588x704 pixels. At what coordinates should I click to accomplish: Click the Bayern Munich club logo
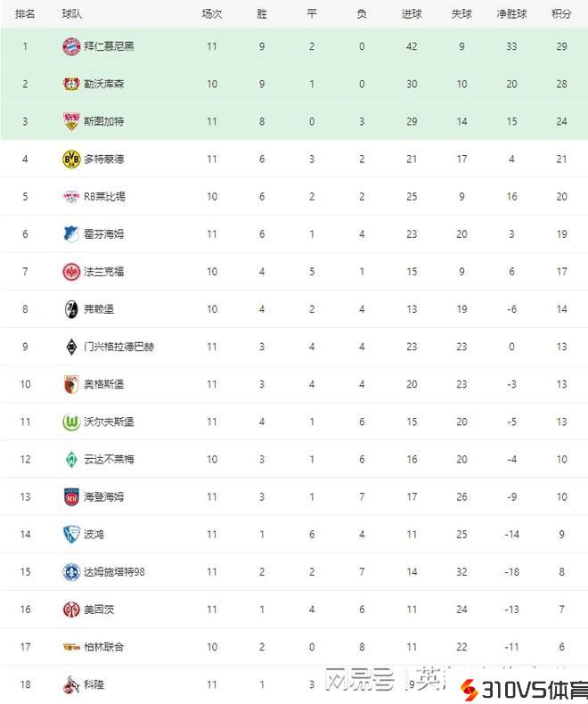click(x=71, y=46)
